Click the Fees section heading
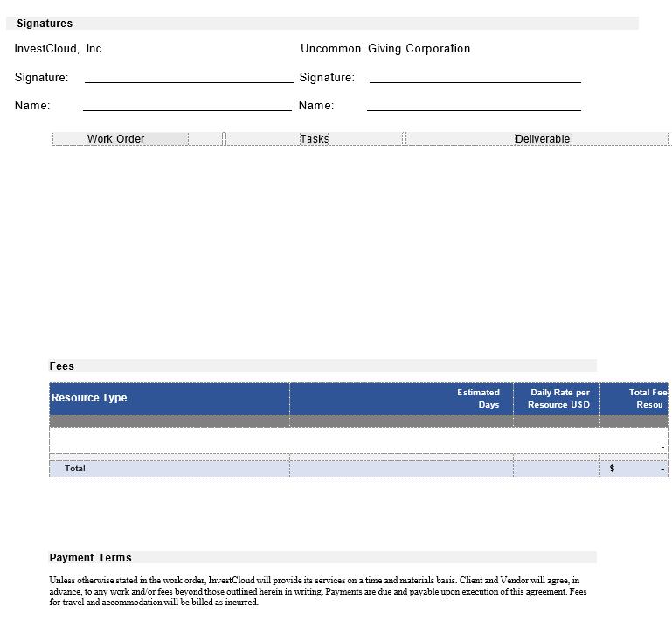This screenshot has width=672, height=634. pyautogui.click(x=62, y=366)
